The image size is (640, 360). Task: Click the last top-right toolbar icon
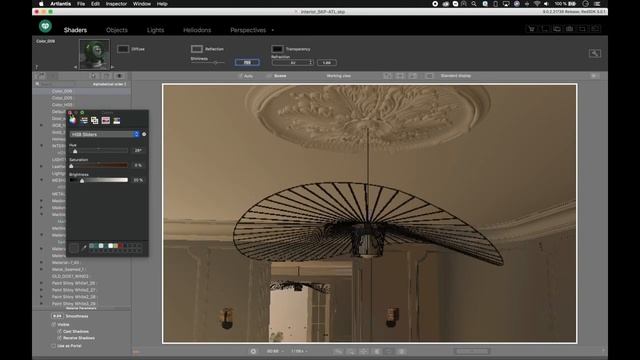(596, 29)
